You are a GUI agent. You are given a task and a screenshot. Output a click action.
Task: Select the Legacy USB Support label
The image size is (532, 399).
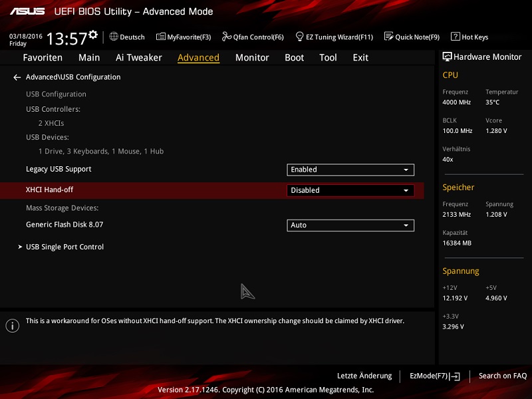click(59, 169)
